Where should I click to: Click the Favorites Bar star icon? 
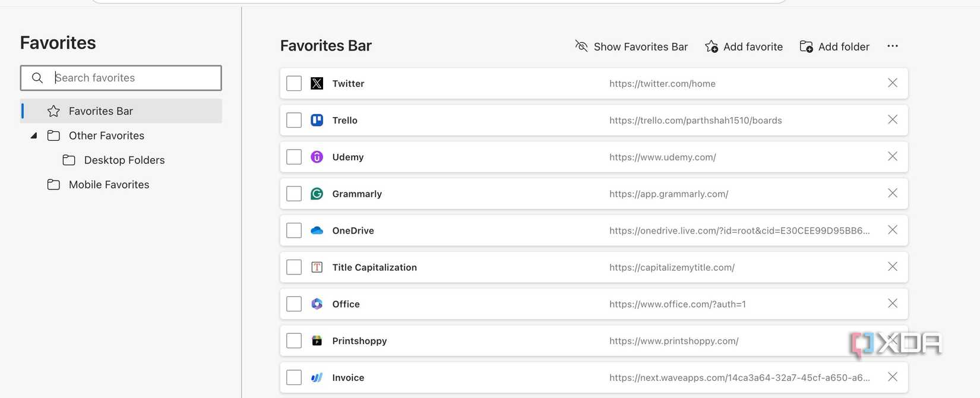(x=53, y=111)
